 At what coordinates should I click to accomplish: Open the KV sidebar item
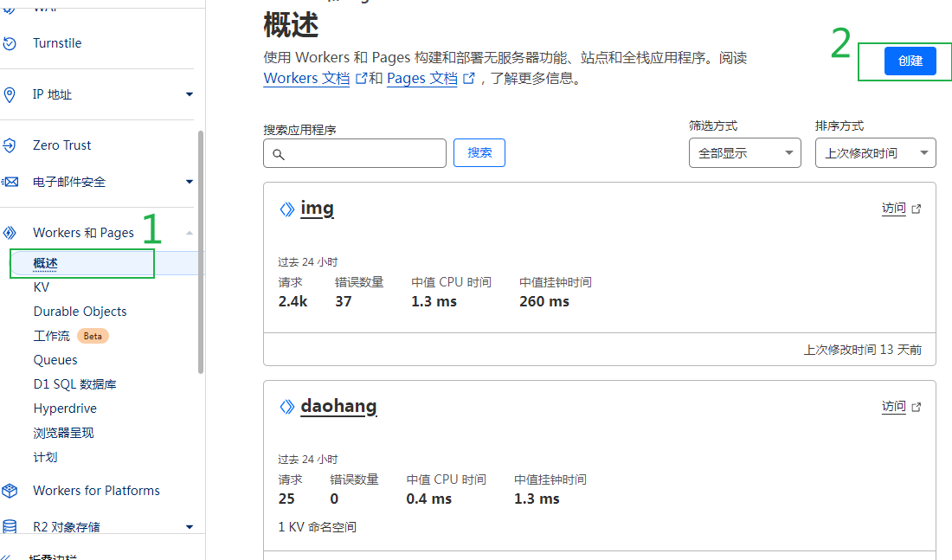pos(42,287)
